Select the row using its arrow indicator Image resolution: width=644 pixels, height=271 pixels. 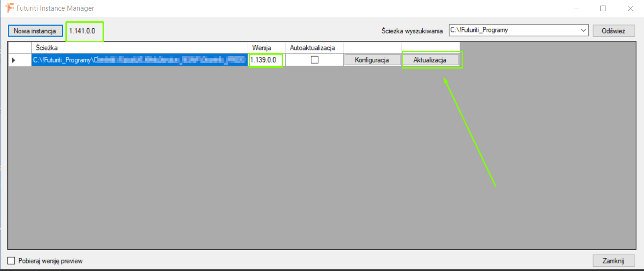coord(13,60)
